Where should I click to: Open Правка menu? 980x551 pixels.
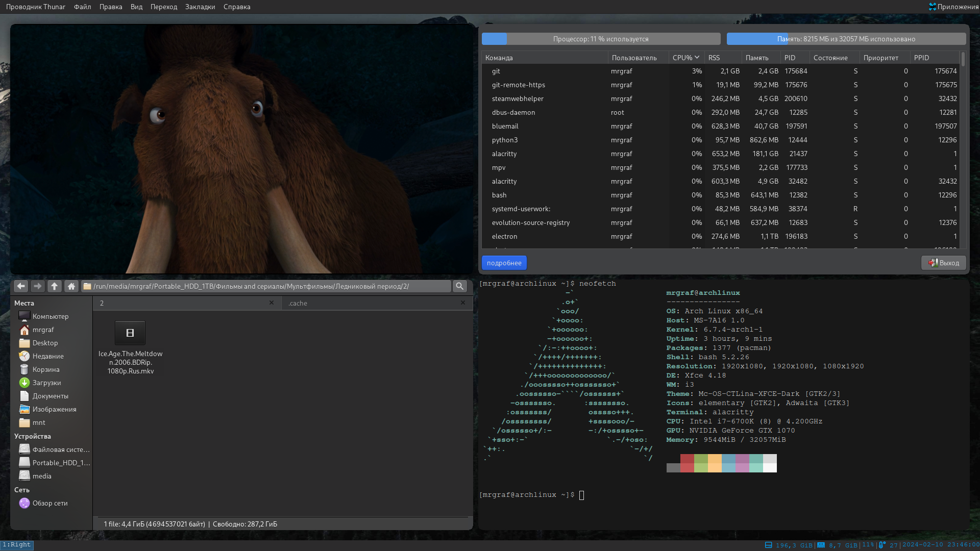(111, 7)
